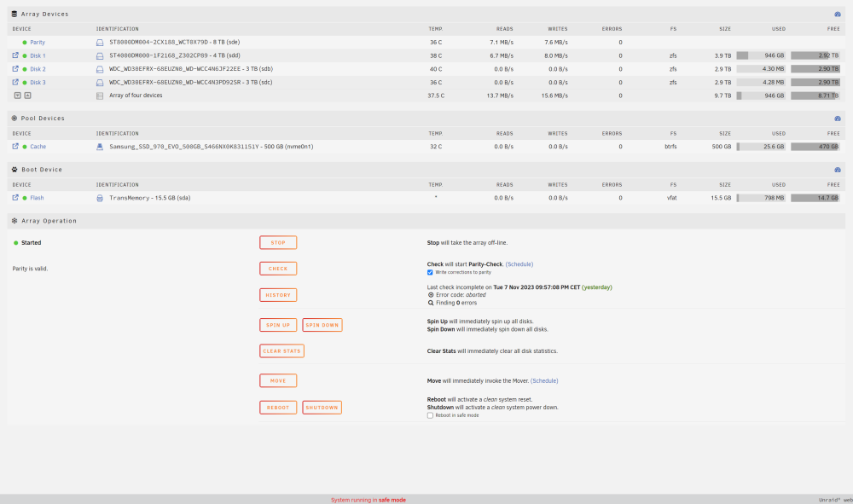Click the array 'Started' status text
Image resolution: width=853 pixels, height=504 pixels.
coord(31,242)
